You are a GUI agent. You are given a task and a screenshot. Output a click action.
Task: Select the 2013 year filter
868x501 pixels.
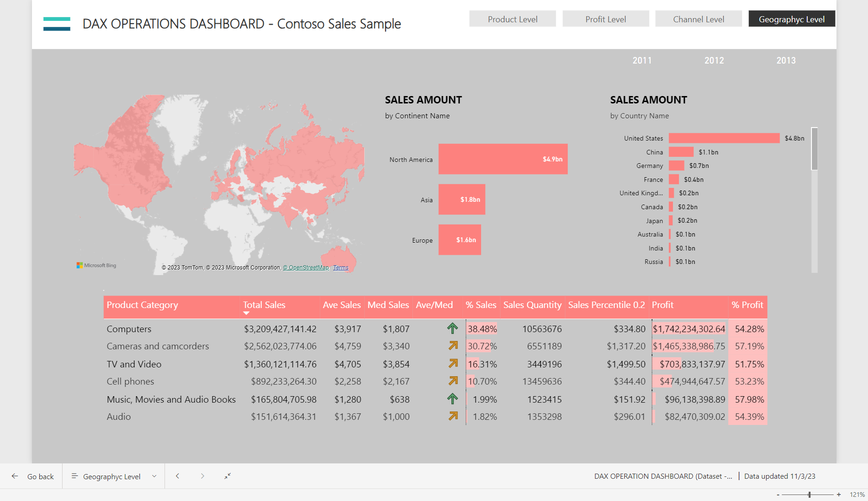[786, 60]
